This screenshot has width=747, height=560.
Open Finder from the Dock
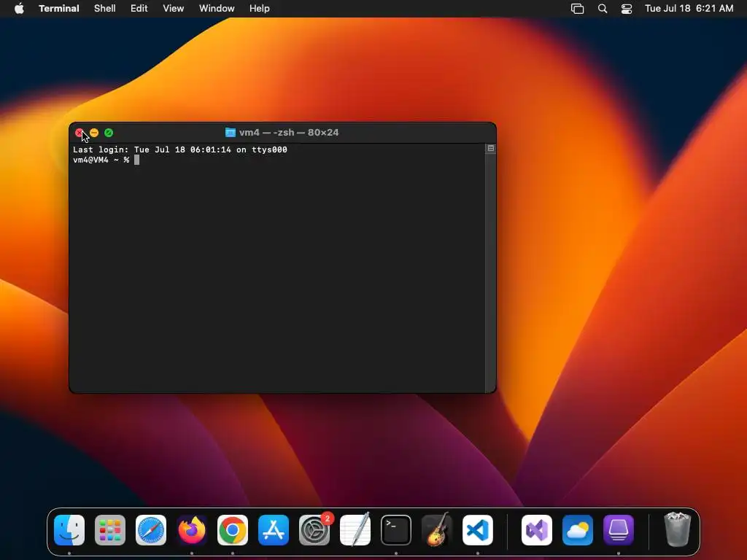click(69, 530)
